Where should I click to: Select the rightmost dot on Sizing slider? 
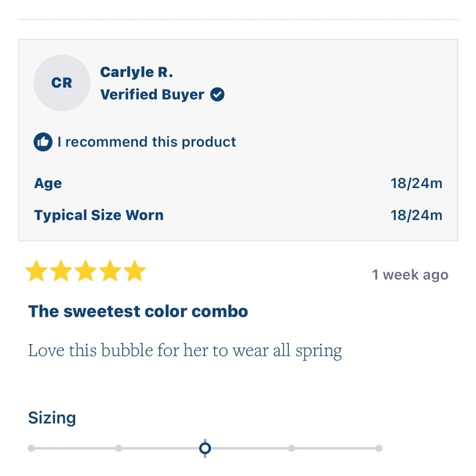point(379,448)
